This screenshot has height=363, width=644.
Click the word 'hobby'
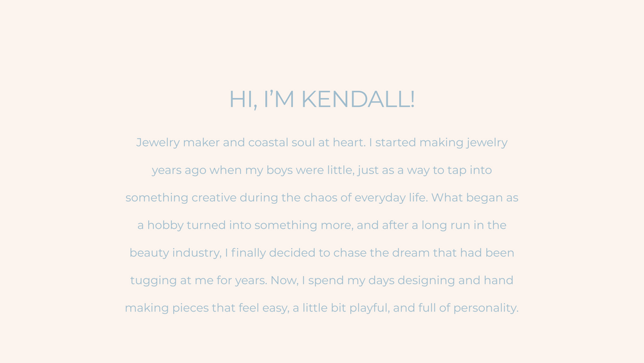[165, 225]
